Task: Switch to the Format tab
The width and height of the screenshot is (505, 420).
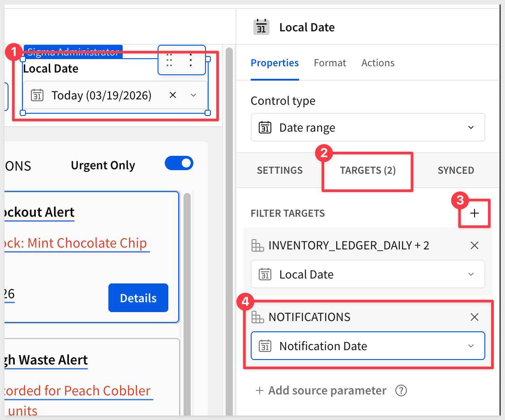Action: pyautogui.click(x=330, y=63)
